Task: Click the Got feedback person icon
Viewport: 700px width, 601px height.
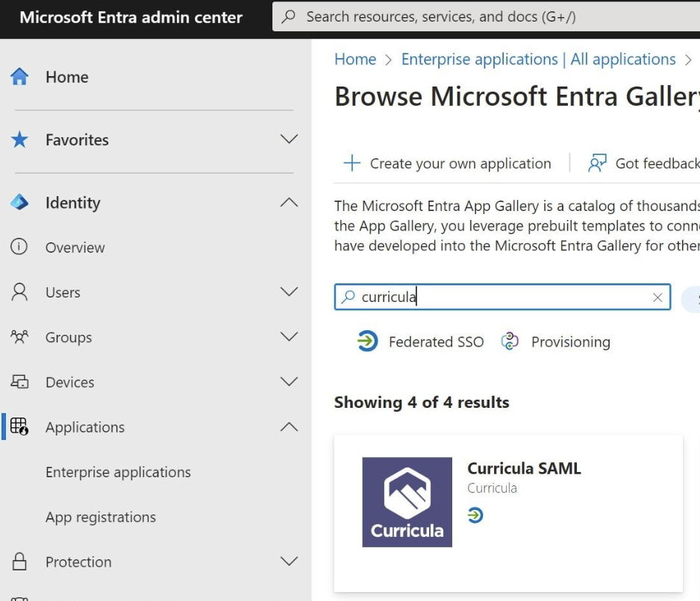Action: coord(597,163)
